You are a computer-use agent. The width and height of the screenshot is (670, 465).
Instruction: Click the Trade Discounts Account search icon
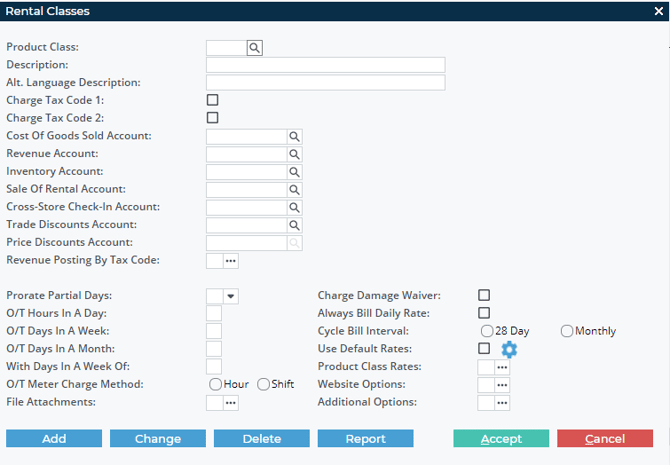[x=294, y=226]
